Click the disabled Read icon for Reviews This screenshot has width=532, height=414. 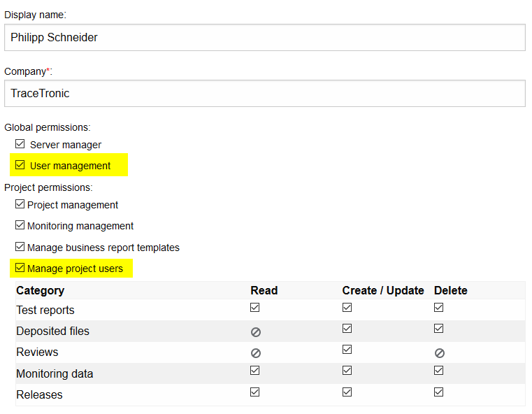256,353
